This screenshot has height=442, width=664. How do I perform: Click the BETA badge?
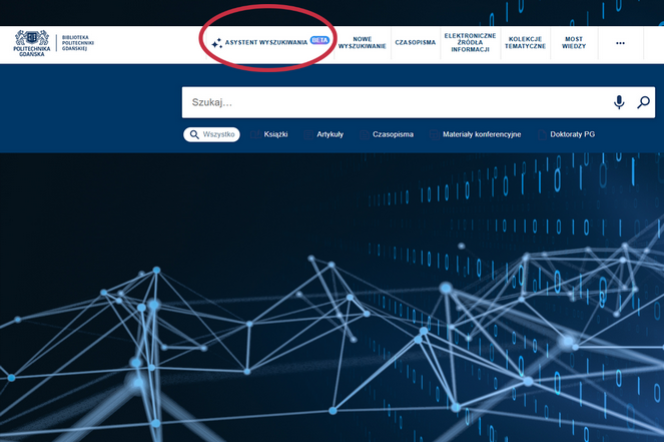pyautogui.click(x=319, y=41)
